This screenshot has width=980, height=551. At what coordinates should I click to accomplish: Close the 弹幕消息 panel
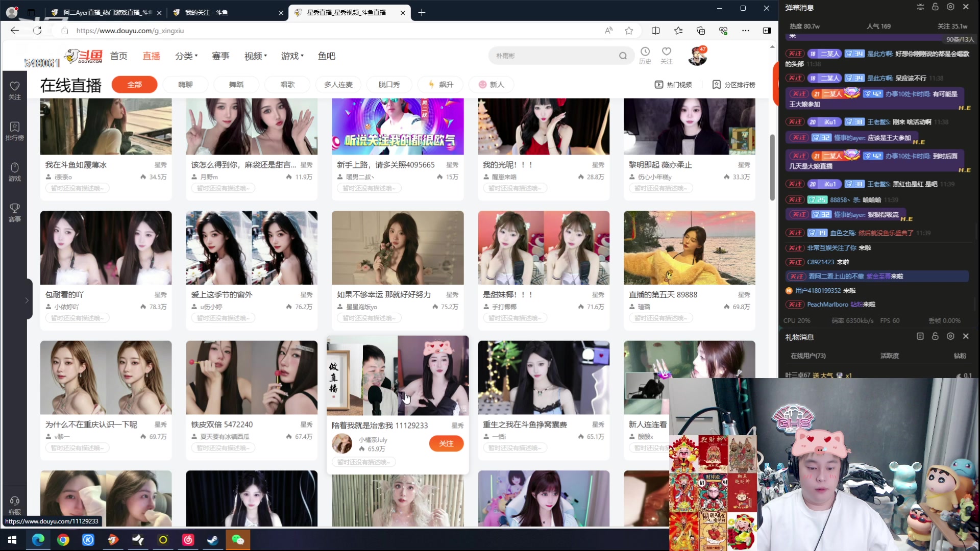(x=966, y=7)
